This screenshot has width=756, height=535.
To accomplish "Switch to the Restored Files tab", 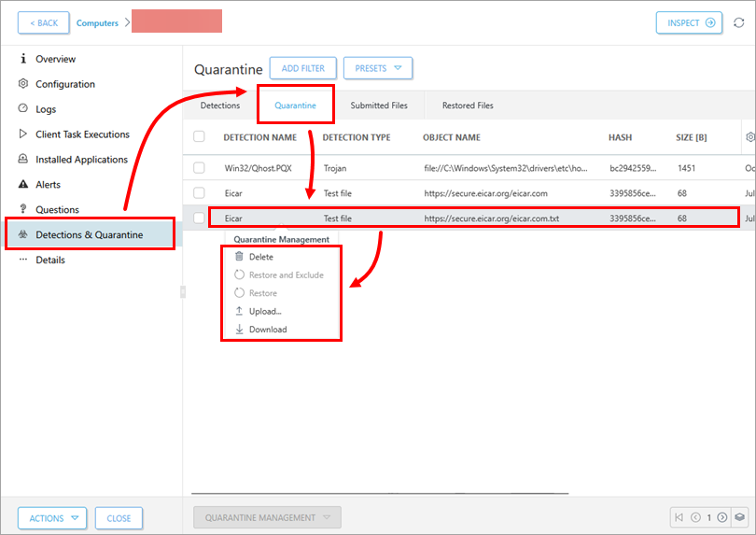I will [468, 106].
